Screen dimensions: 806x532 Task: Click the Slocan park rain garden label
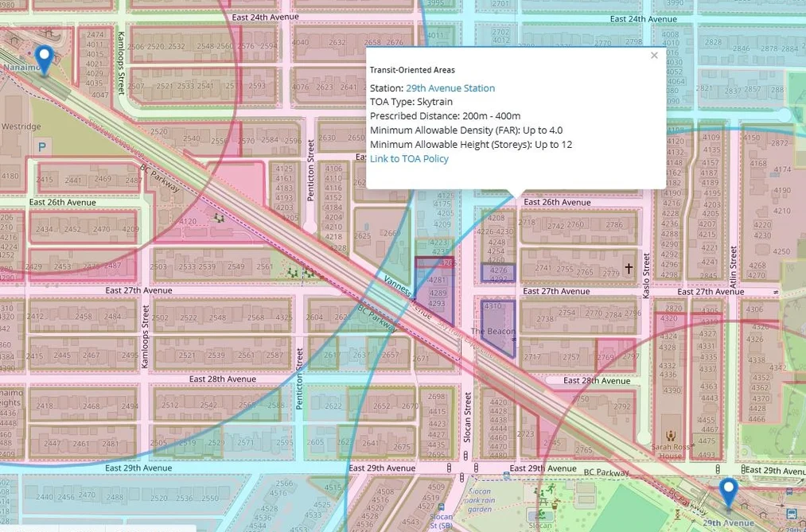pyautogui.click(x=481, y=500)
